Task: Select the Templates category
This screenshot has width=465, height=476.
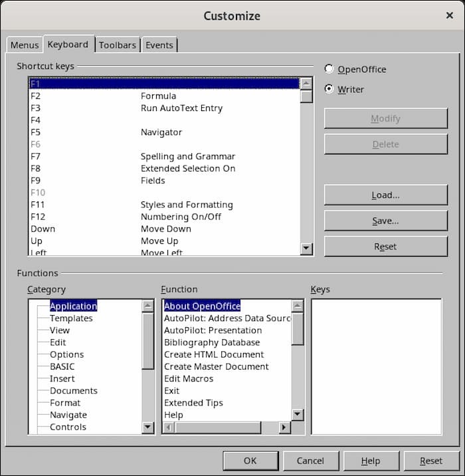Action: (71, 318)
